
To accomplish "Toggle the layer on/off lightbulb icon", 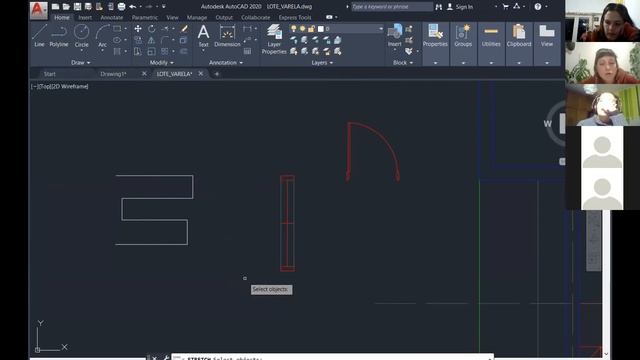I will (x=293, y=29).
